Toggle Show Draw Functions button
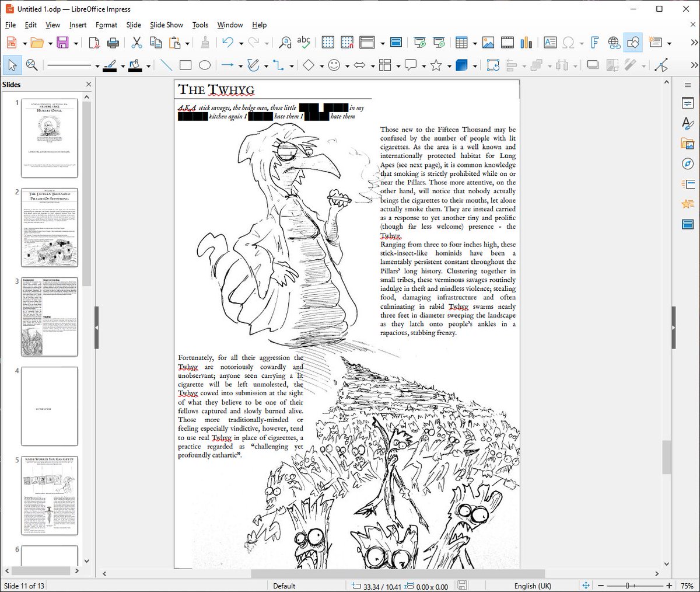This screenshot has height=592, width=700. pos(633,43)
